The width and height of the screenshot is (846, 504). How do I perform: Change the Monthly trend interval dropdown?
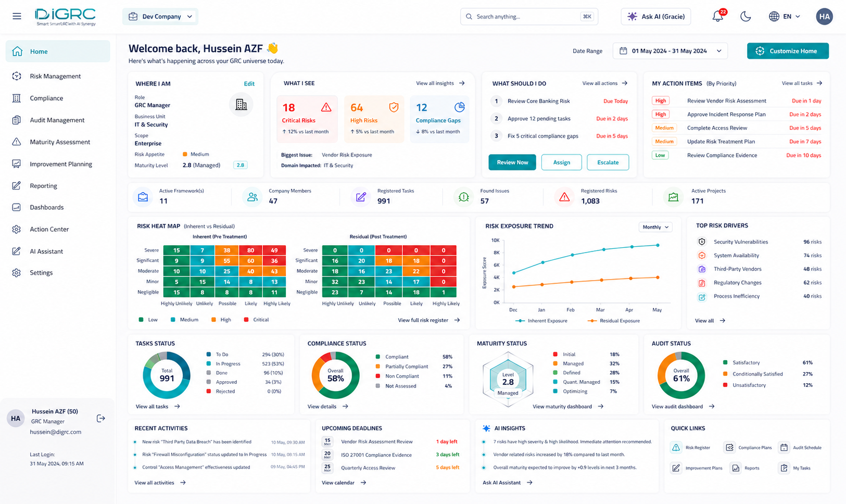[x=655, y=227]
